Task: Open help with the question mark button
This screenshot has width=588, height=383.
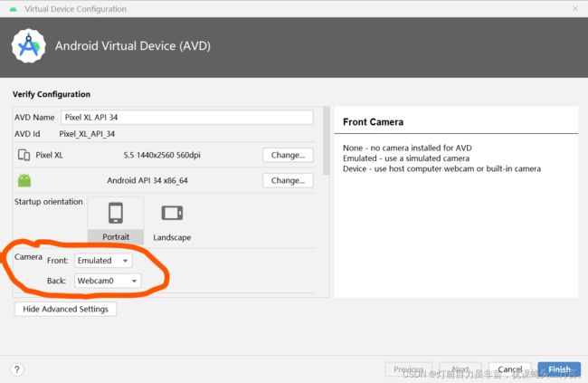Action: point(17,369)
